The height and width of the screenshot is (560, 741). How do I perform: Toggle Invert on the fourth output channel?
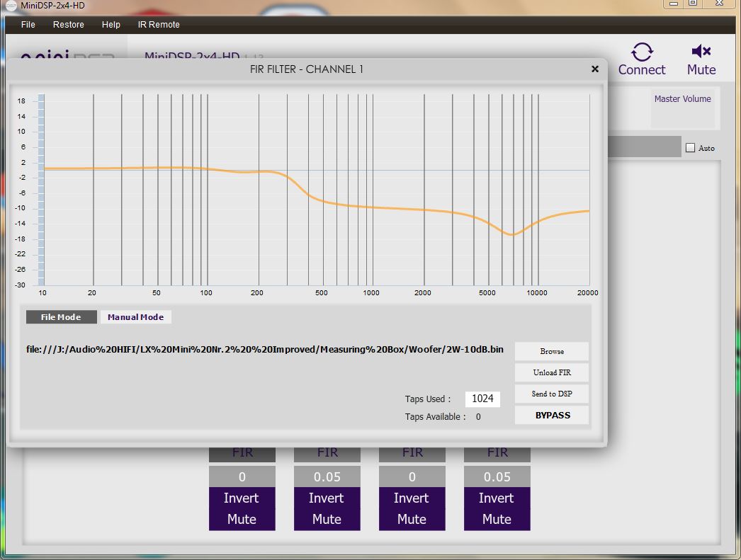point(497,498)
